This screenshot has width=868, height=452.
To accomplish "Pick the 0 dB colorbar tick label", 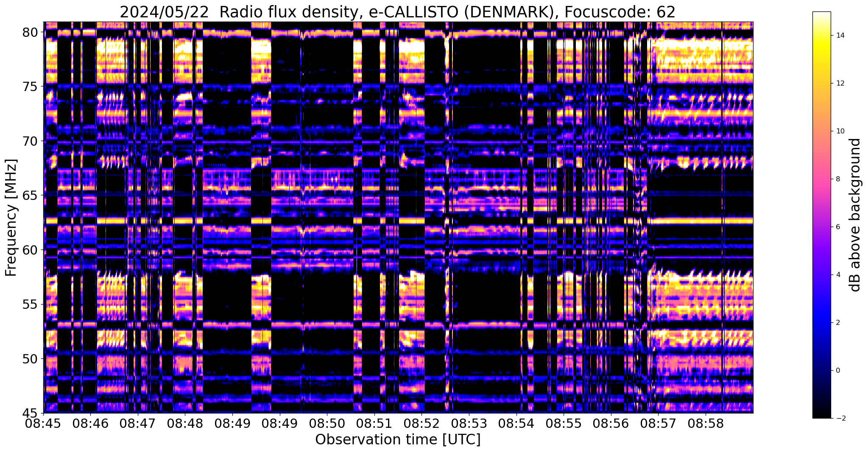I will [837, 371].
